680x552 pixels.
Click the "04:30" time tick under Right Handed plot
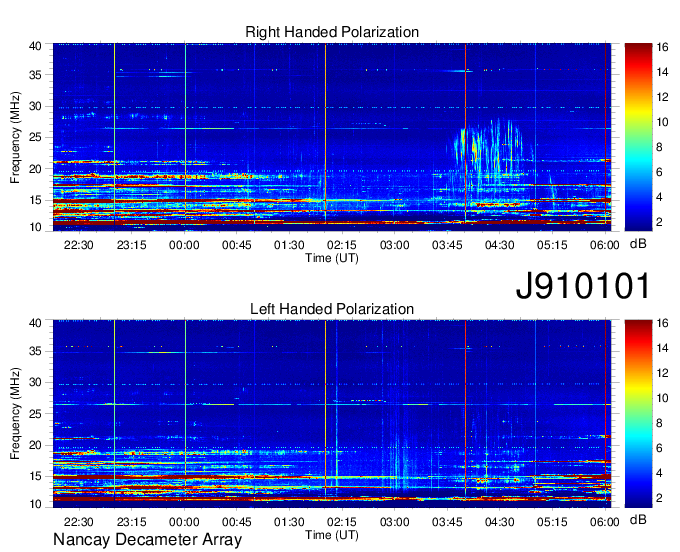tap(500, 245)
